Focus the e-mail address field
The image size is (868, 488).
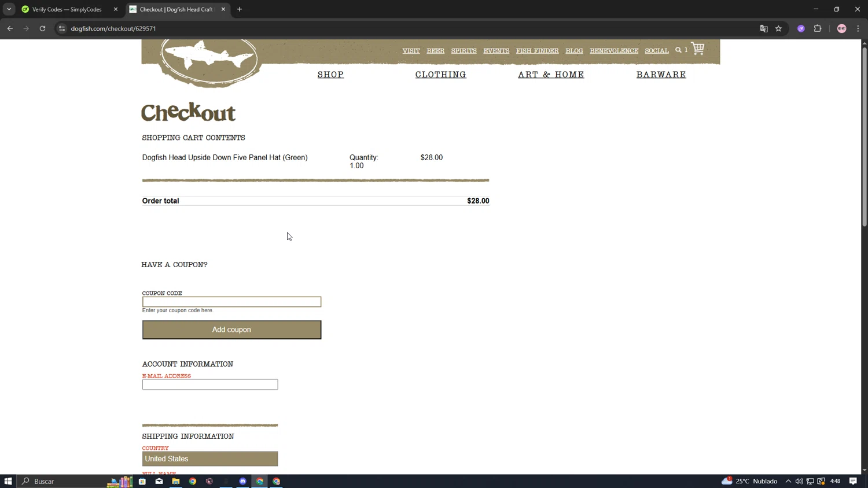tap(210, 385)
